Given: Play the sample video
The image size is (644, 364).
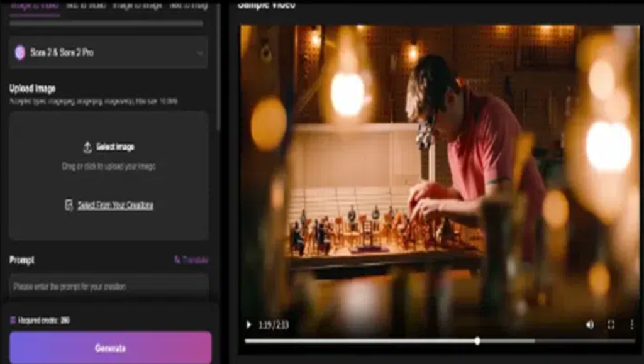Looking at the screenshot, I should (x=248, y=324).
